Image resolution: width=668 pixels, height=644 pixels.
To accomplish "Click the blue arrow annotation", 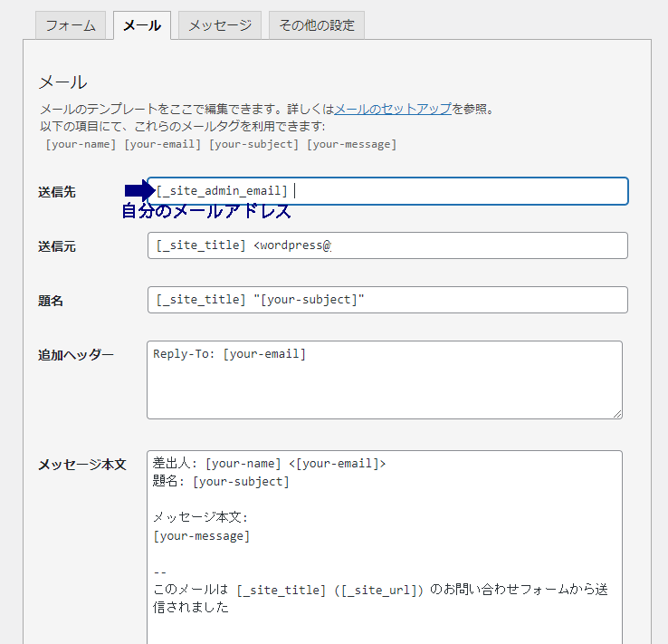I will point(139,190).
